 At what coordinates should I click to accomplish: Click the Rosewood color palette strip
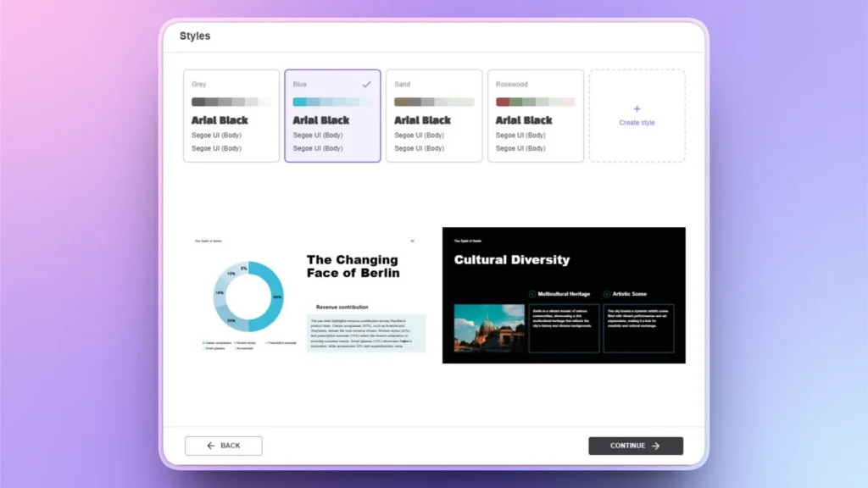tap(535, 100)
